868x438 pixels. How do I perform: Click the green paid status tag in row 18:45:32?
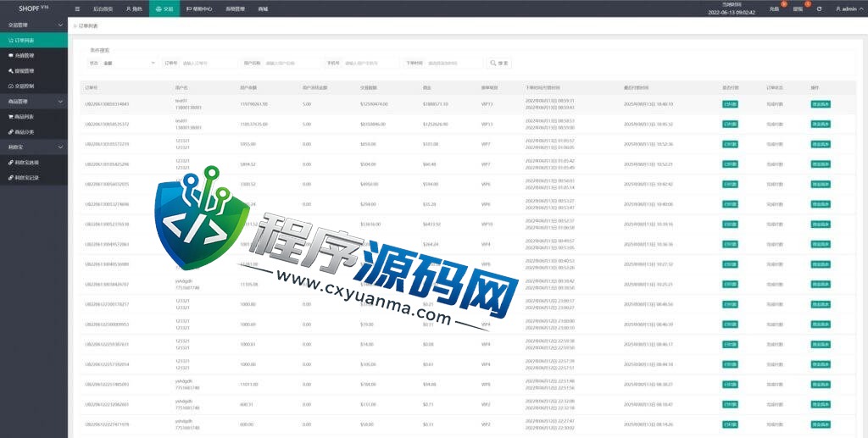click(730, 125)
